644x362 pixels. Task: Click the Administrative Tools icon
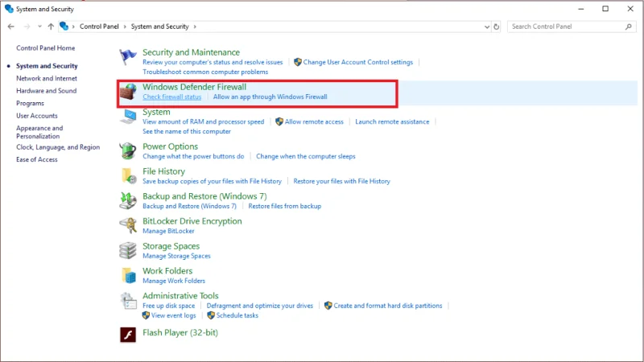128,300
